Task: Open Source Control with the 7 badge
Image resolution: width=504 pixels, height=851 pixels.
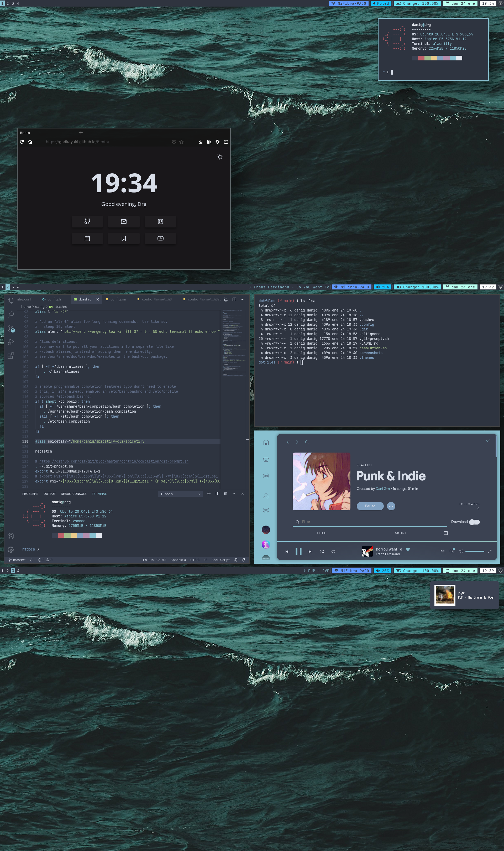Action: coord(11,329)
